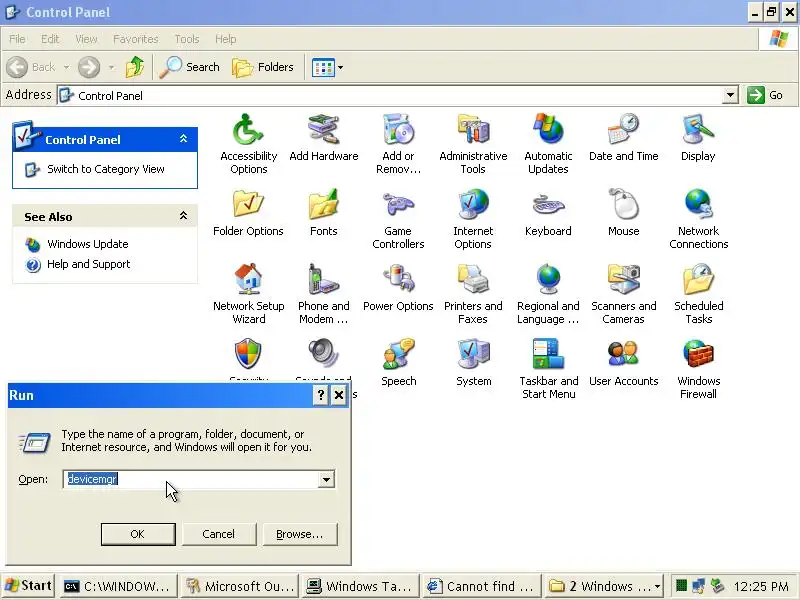Image resolution: width=800 pixels, height=600 pixels.
Task: Click Cancel in the Run dialog
Action: 218,534
